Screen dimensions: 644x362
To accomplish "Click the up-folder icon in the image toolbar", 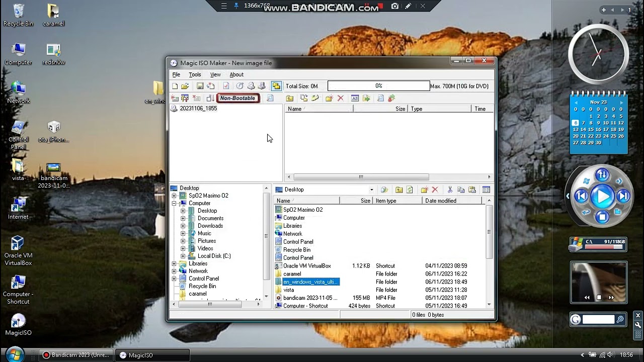I will [290, 98].
